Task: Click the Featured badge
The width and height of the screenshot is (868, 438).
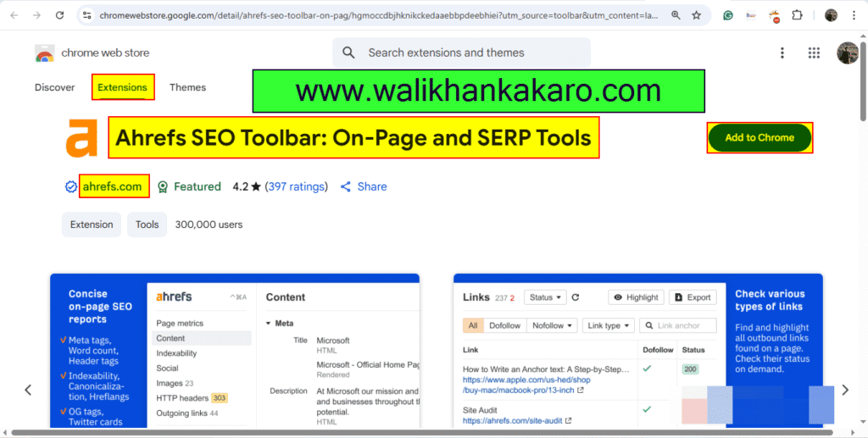Action: 189,187
